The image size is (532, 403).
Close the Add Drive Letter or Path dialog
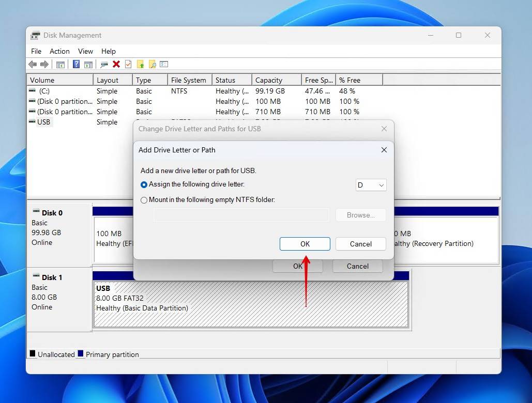coord(384,150)
